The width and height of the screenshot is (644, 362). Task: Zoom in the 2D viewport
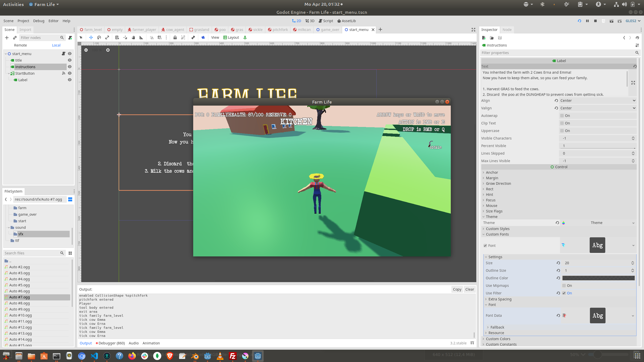tap(108, 50)
